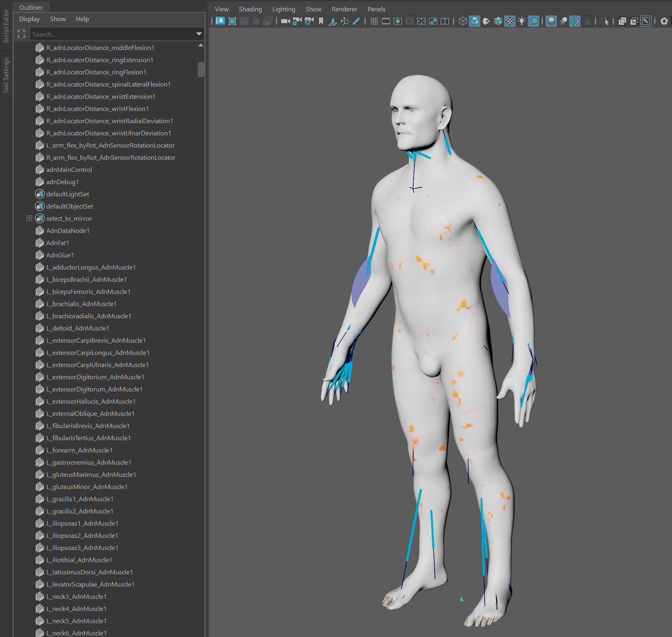Toggle the viewport Grid display
This screenshot has width=672, height=637.
pos(374,21)
